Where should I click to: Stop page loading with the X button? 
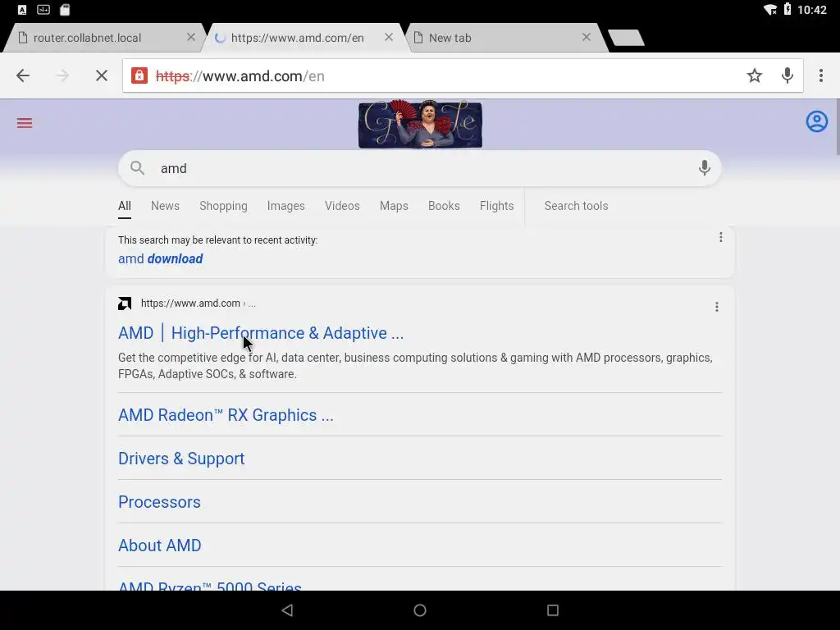[x=101, y=75]
